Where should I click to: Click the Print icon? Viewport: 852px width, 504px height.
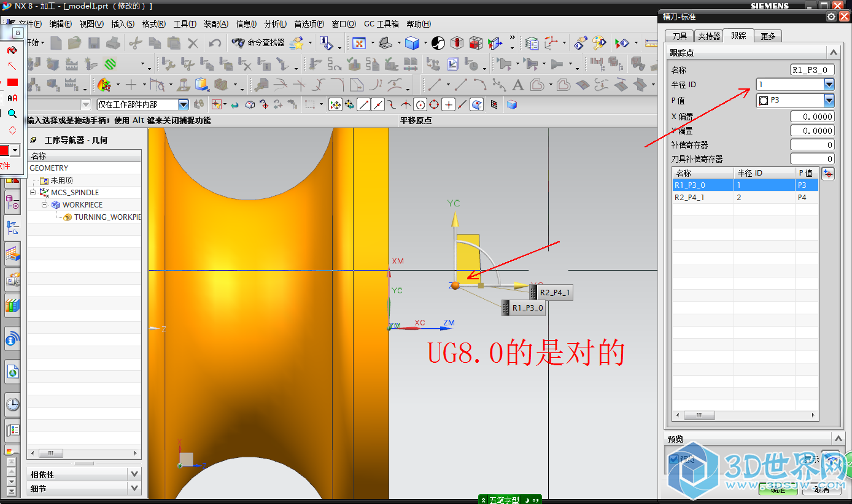click(112, 43)
